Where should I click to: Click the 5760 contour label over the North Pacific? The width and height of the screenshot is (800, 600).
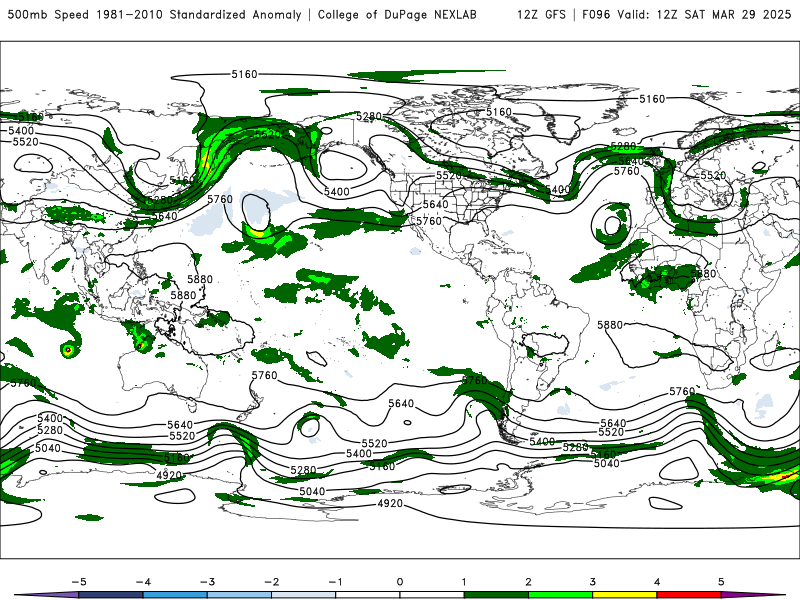220,199
